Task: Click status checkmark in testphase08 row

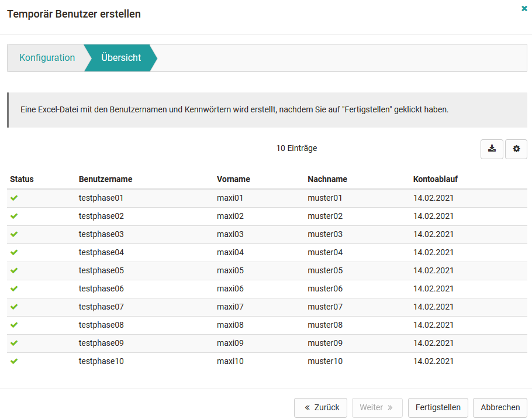Action: (14, 325)
